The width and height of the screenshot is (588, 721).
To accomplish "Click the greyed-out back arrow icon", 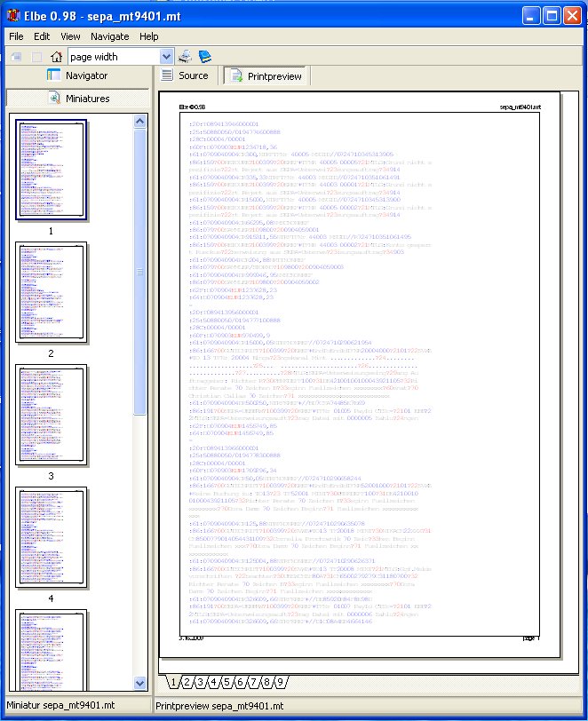I will [16, 57].
